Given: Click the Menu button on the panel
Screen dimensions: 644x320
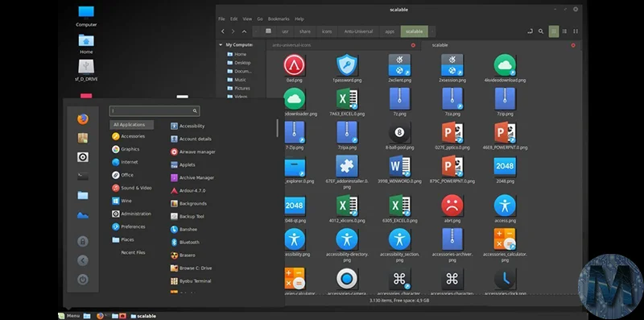Looking at the screenshot, I should 69,316.
